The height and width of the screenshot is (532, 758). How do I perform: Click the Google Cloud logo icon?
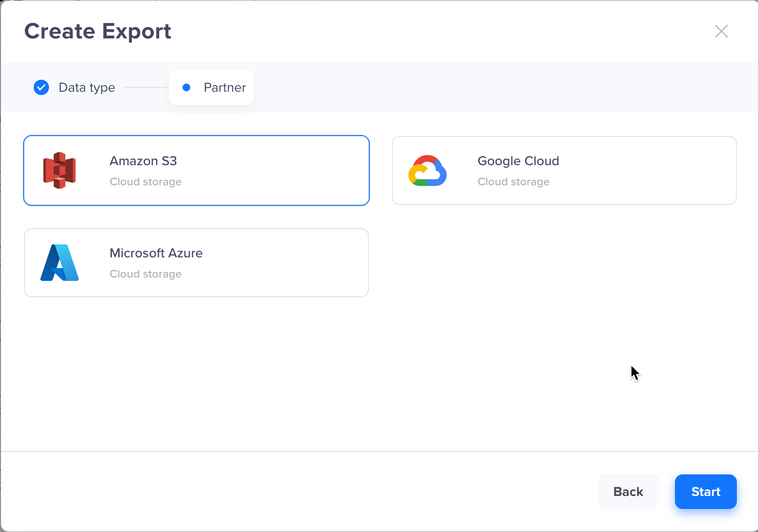pos(428,170)
